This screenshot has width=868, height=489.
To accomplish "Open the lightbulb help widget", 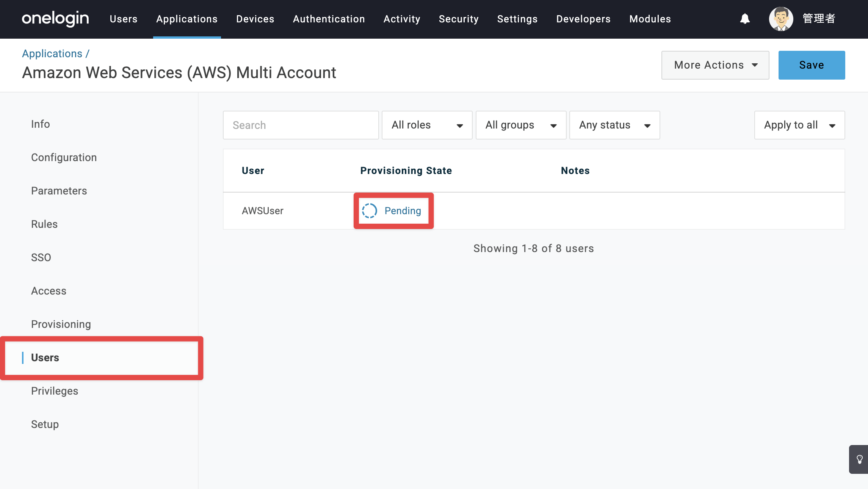I will click(859, 459).
